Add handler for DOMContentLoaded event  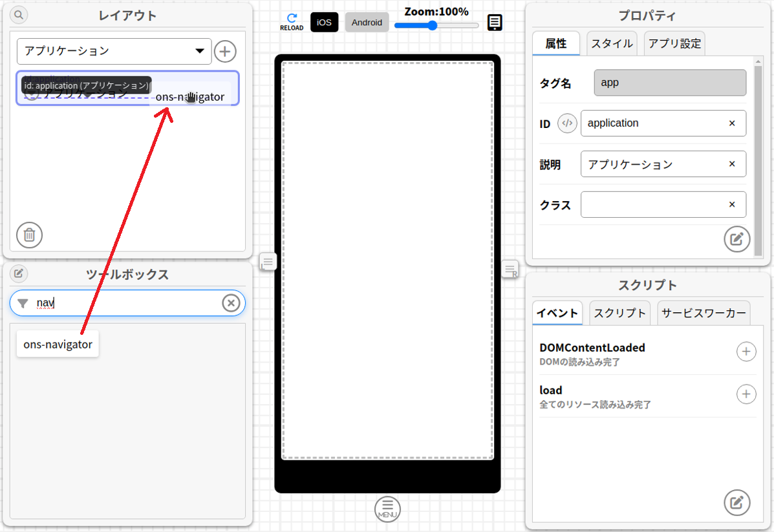point(746,352)
